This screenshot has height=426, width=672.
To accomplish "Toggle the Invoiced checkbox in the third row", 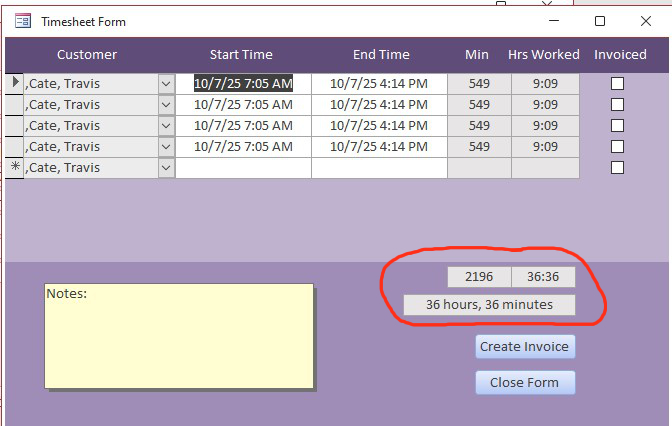I will (x=617, y=125).
